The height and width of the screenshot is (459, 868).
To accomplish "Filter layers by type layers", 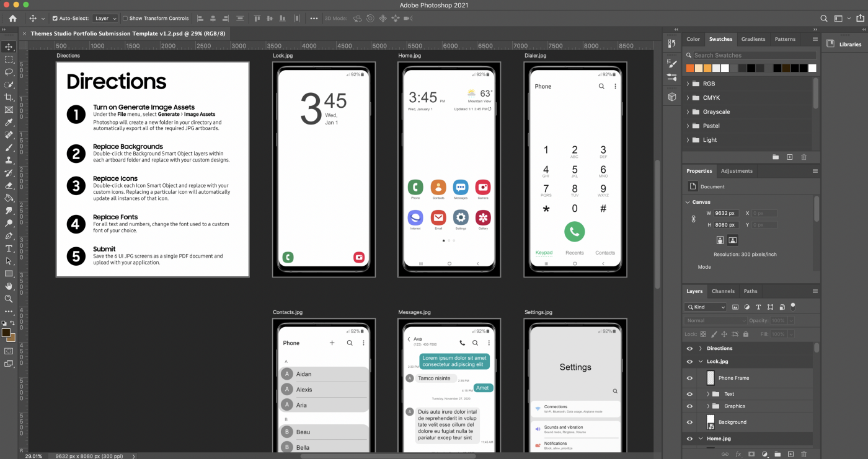I will [x=758, y=307].
